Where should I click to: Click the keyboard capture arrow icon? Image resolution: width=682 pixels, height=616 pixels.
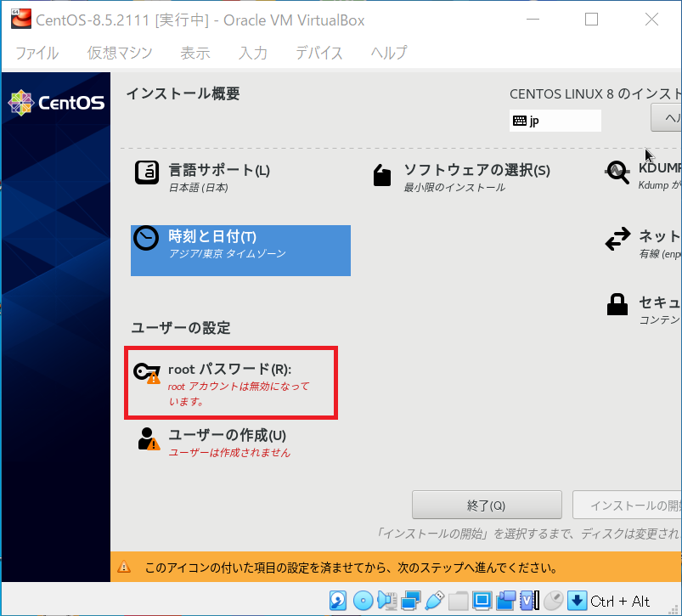(x=578, y=601)
